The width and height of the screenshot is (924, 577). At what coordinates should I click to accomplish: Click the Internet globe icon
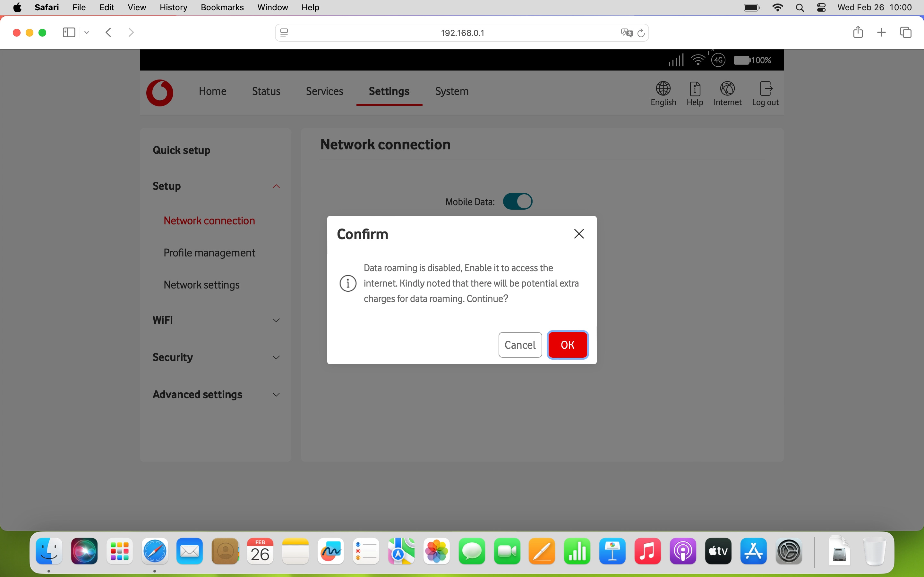pos(727,89)
